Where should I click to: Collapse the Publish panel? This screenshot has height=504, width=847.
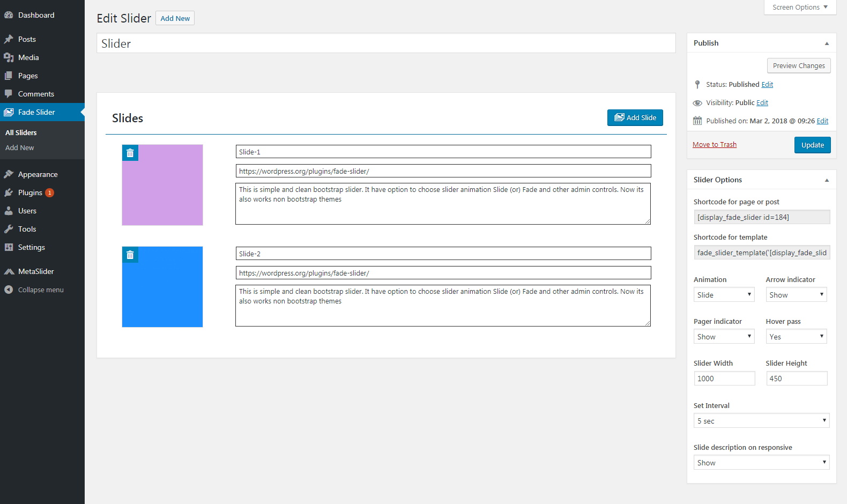(827, 43)
